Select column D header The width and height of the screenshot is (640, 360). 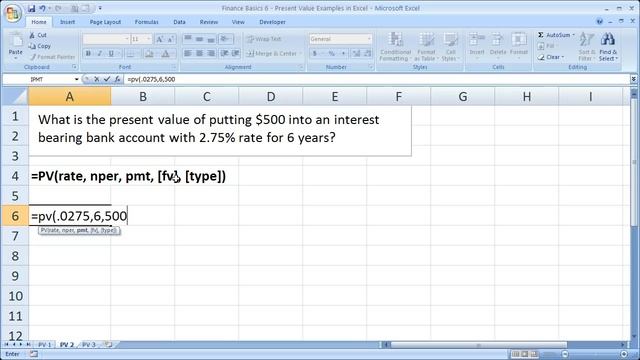point(271,97)
